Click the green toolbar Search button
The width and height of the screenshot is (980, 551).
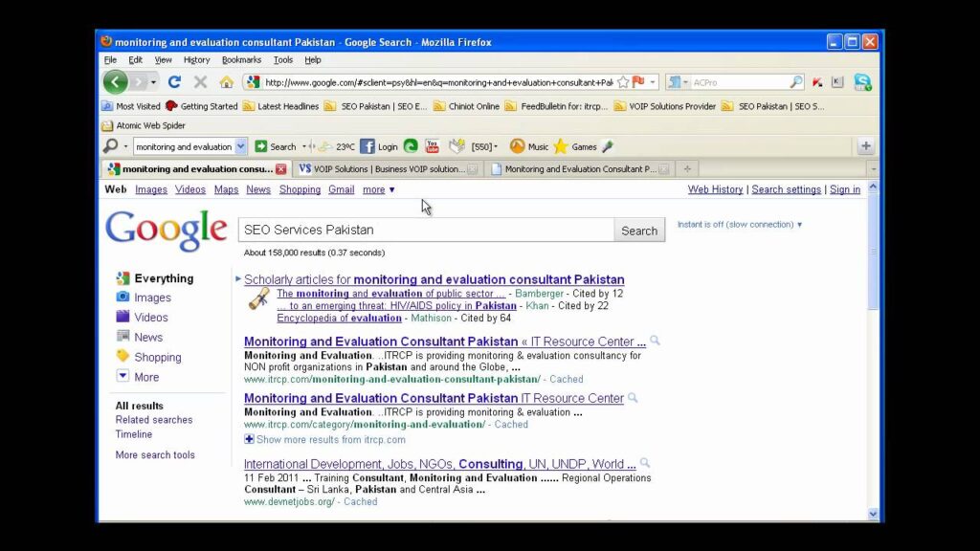click(x=276, y=146)
